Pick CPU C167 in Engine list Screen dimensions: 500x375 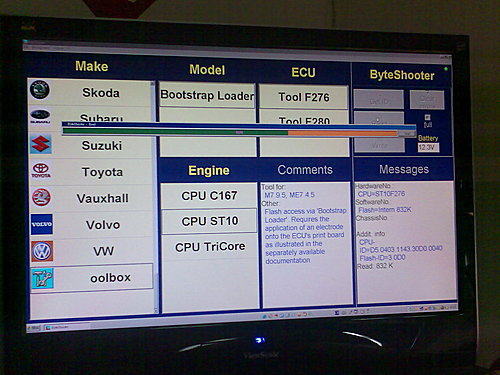coord(209,196)
